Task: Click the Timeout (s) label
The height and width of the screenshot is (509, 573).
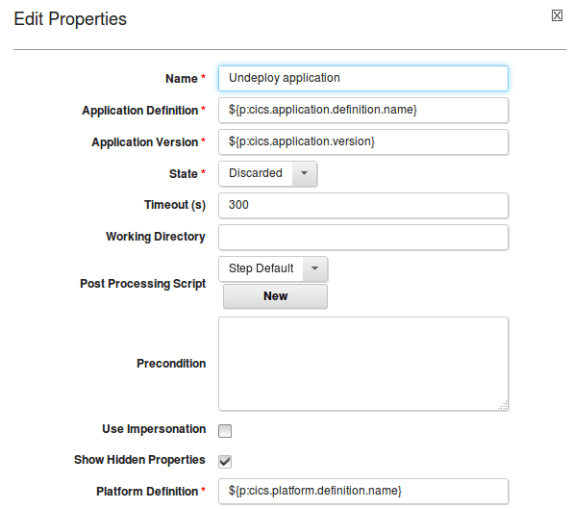Action: 175,205
